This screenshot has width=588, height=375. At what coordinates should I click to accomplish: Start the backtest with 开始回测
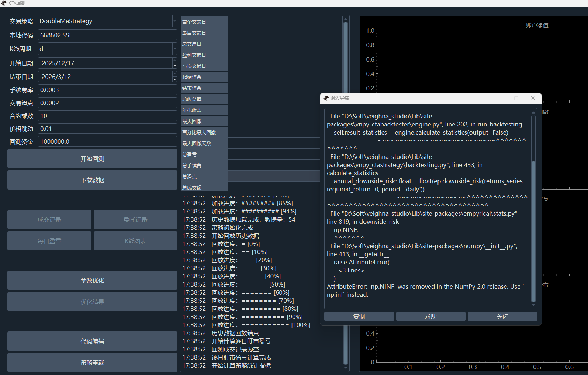pos(92,159)
